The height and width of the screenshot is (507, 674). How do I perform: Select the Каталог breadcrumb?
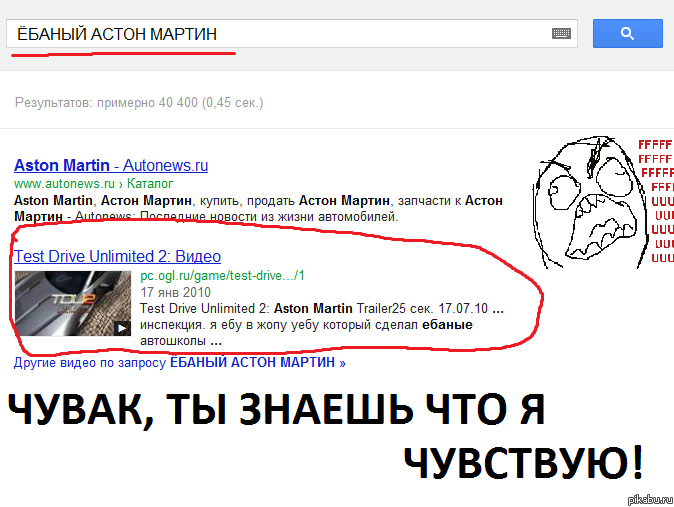coord(151,184)
